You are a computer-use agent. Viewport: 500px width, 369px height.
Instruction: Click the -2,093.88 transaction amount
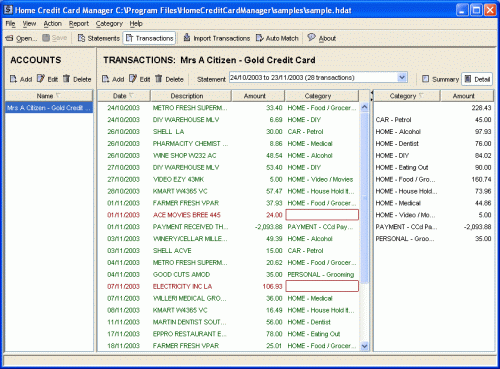[269, 227]
